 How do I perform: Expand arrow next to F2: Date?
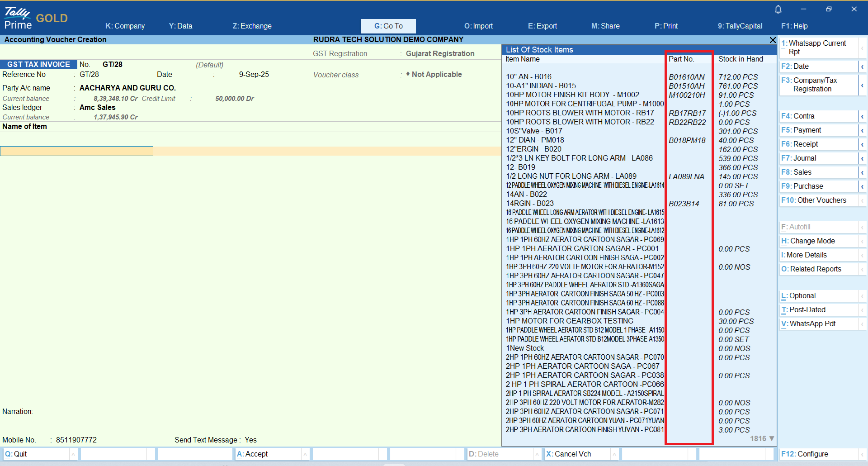(x=862, y=67)
